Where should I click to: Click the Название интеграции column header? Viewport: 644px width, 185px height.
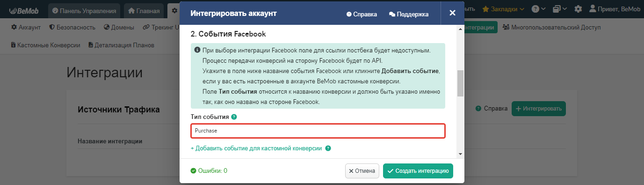tap(110, 141)
